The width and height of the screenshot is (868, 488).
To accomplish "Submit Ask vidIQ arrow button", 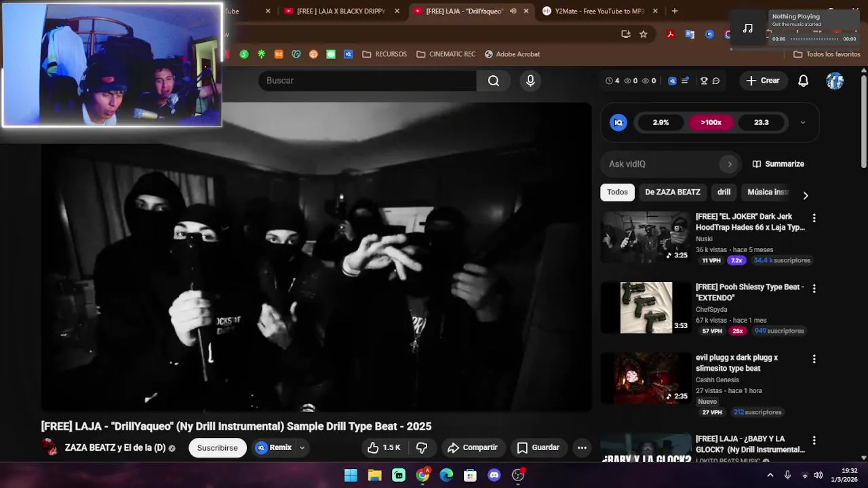I will click(730, 164).
